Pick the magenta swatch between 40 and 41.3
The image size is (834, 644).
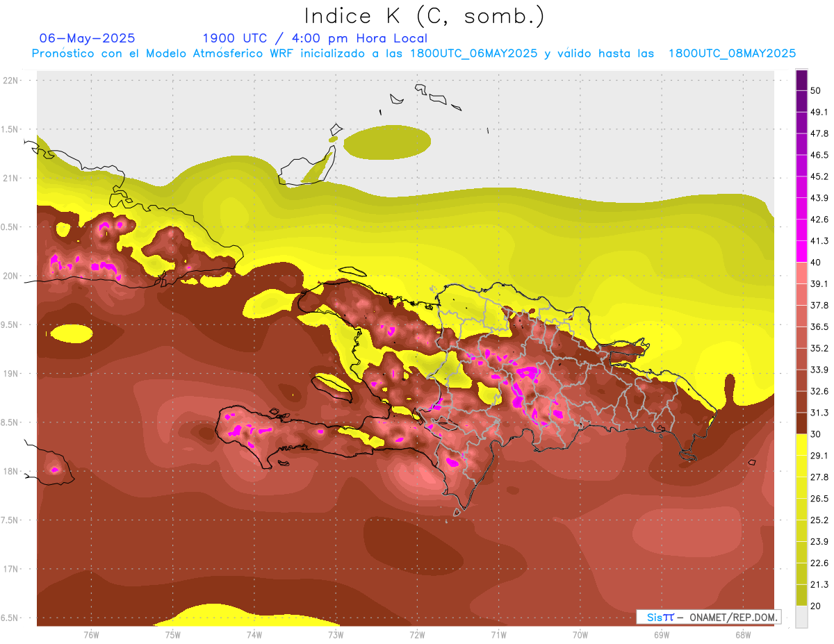[801, 252]
